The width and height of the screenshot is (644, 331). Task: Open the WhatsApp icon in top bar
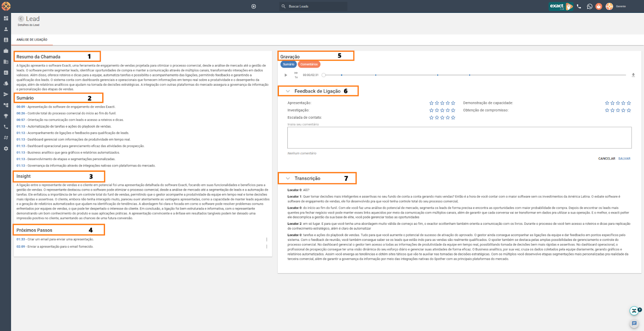pos(590,6)
